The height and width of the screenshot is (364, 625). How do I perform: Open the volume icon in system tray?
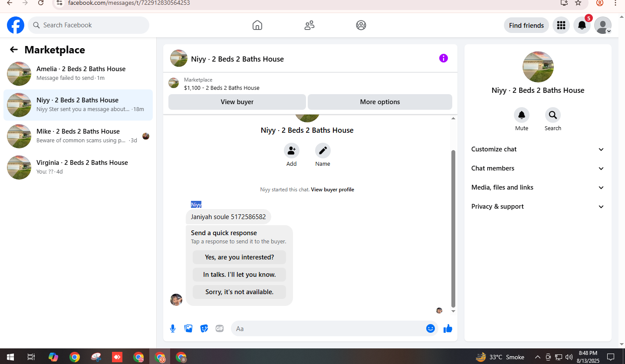click(x=569, y=357)
